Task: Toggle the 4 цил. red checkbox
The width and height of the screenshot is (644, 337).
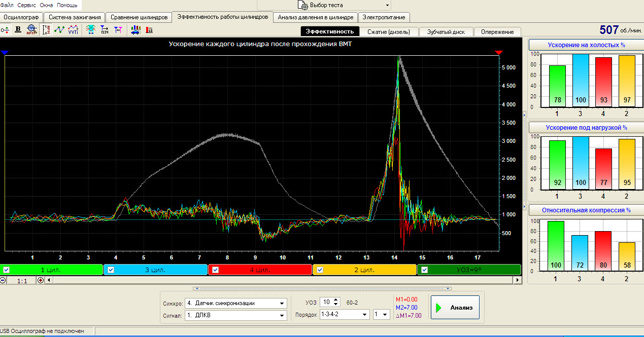Action: (215, 270)
